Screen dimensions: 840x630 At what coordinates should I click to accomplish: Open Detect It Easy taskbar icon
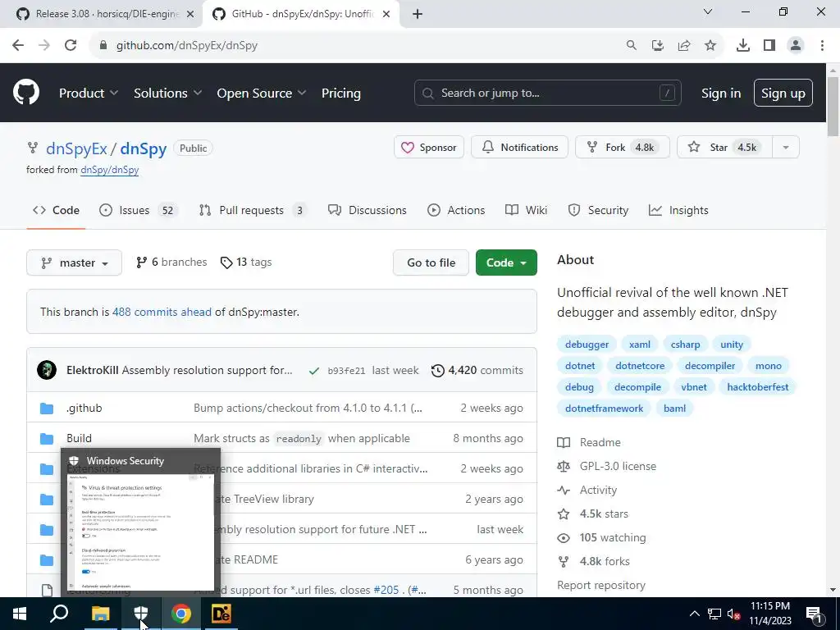pyautogui.click(x=221, y=614)
